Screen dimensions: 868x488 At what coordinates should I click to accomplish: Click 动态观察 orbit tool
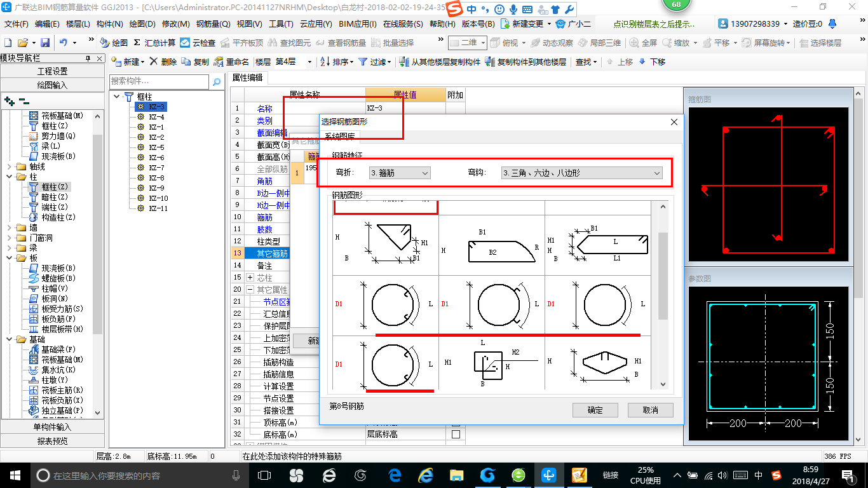(x=552, y=43)
